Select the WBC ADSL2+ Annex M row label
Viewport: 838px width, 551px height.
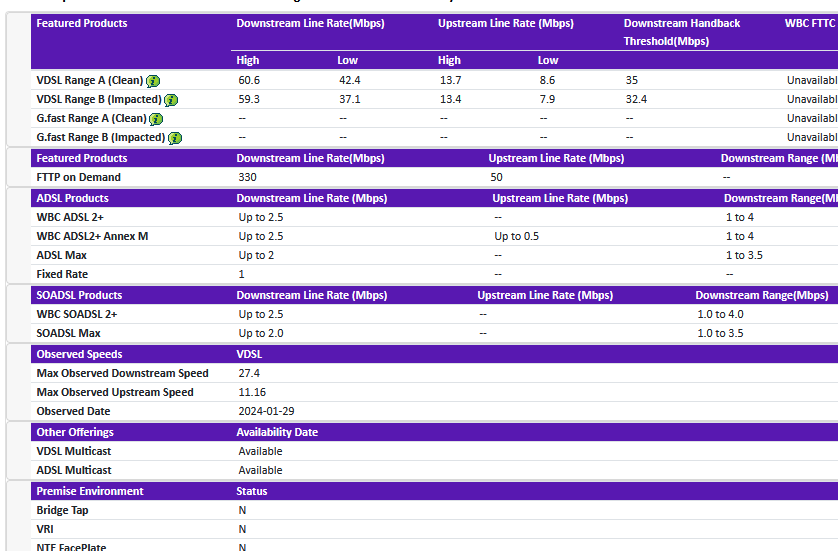pos(92,236)
